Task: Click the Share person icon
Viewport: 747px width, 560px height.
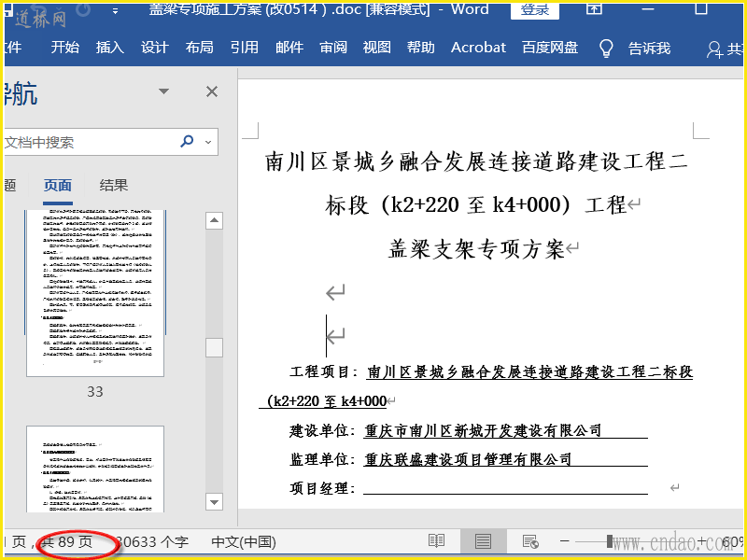Action: tap(714, 49)
